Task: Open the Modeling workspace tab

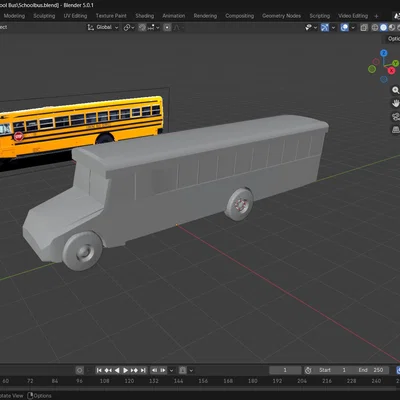Action: point(14,16)
